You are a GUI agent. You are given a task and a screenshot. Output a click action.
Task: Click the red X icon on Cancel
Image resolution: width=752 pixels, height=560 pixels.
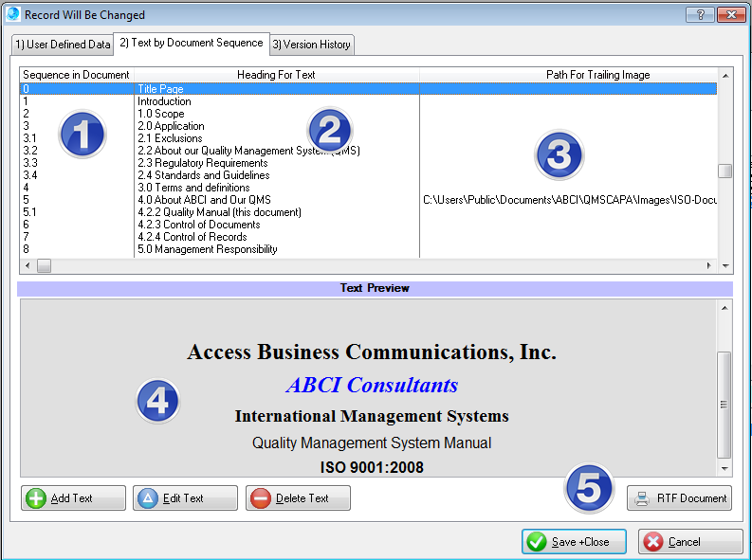[x=653, y=542]
